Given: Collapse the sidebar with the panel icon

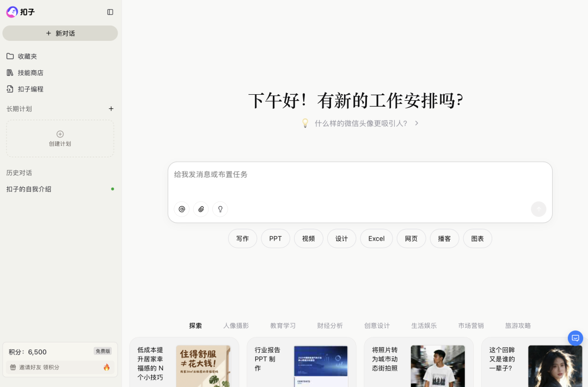Looking at the screenshot, I should click(110, 12).
